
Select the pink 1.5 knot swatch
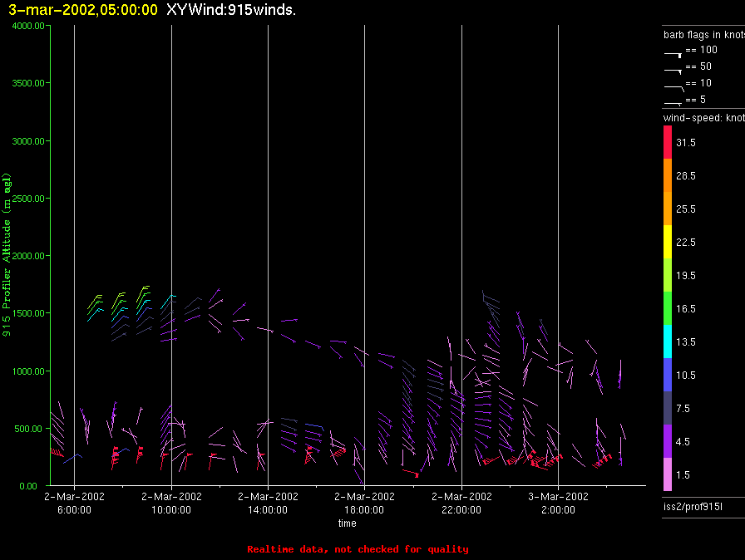(x=668, y=474)
